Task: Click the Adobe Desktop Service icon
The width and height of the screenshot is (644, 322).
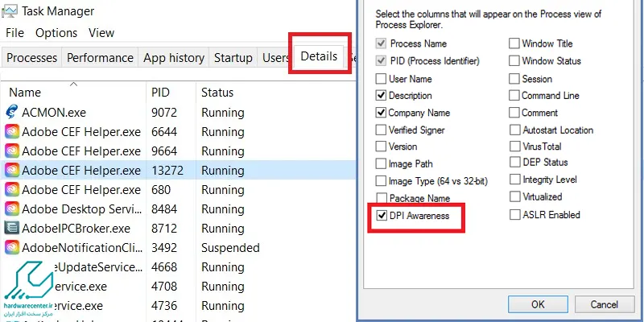Action: click(x=12, y=208)
